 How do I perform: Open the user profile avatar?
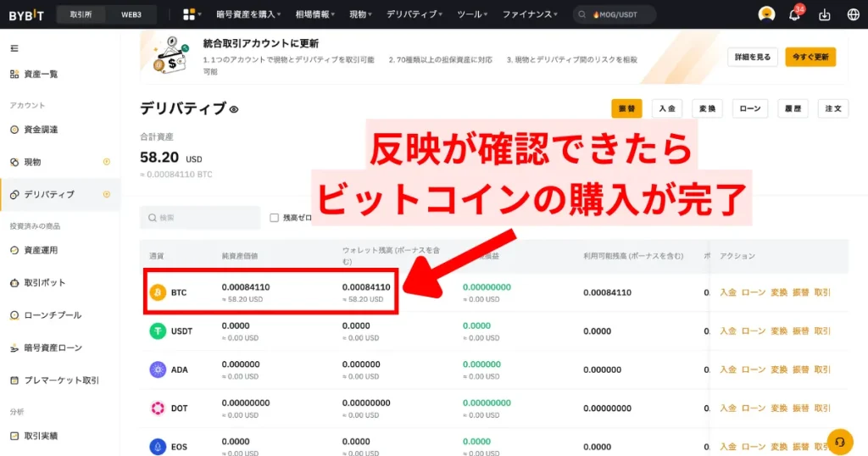(766, 14)
